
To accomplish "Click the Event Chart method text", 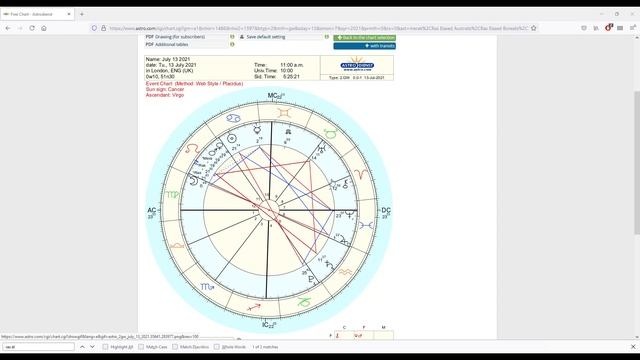I will 194,84.
